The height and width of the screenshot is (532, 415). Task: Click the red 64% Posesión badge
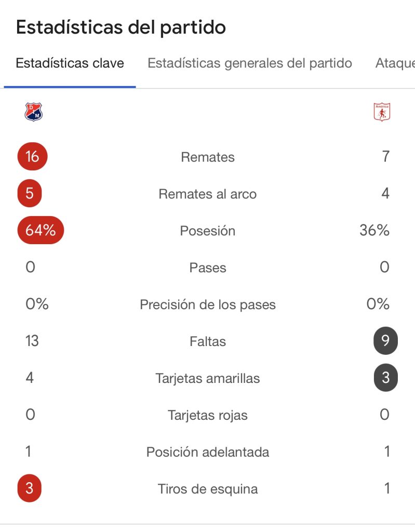[x=41, y=230]
